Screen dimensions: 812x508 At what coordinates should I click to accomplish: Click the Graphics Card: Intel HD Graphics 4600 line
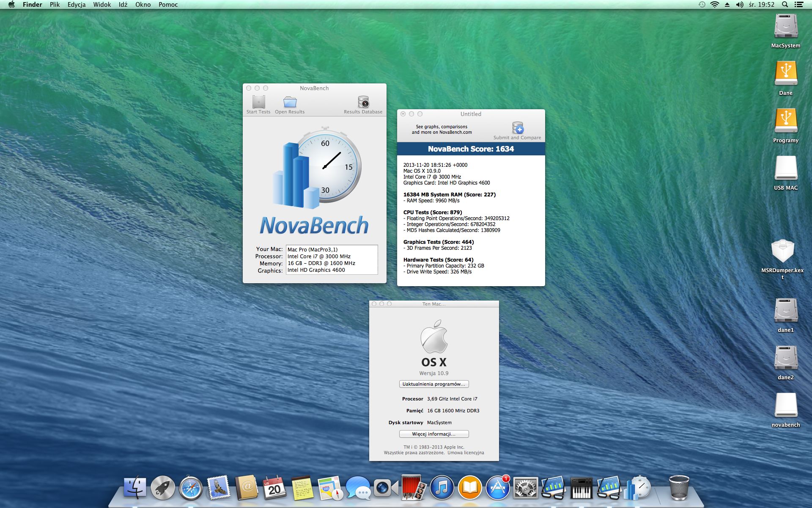pos(447,183)
